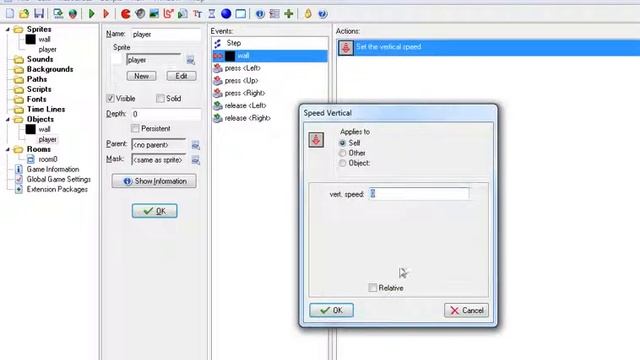640x360 pixels.
Task: Select the Sounds folder in tree
Action: pos(40,59)
